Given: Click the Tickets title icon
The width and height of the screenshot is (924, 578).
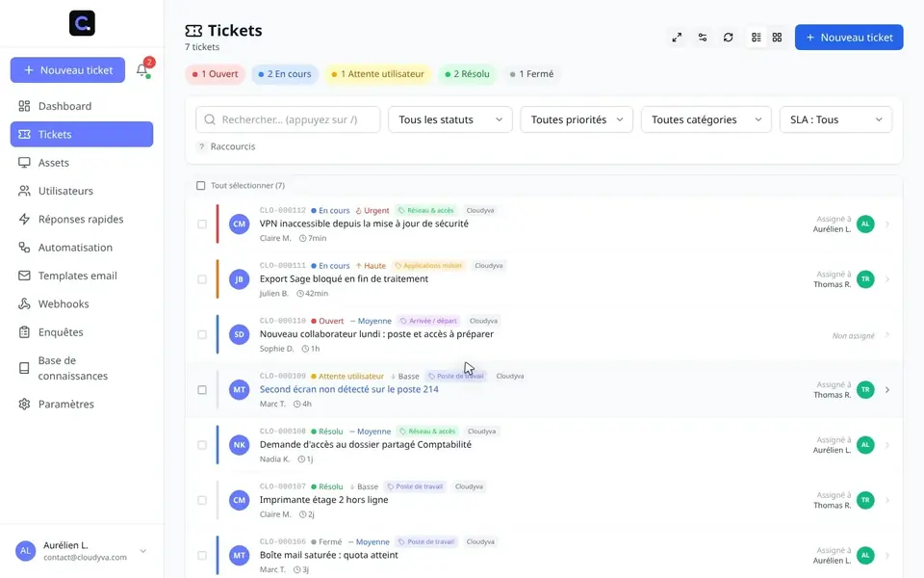Looking at the screenshot, I should point(193,31).
